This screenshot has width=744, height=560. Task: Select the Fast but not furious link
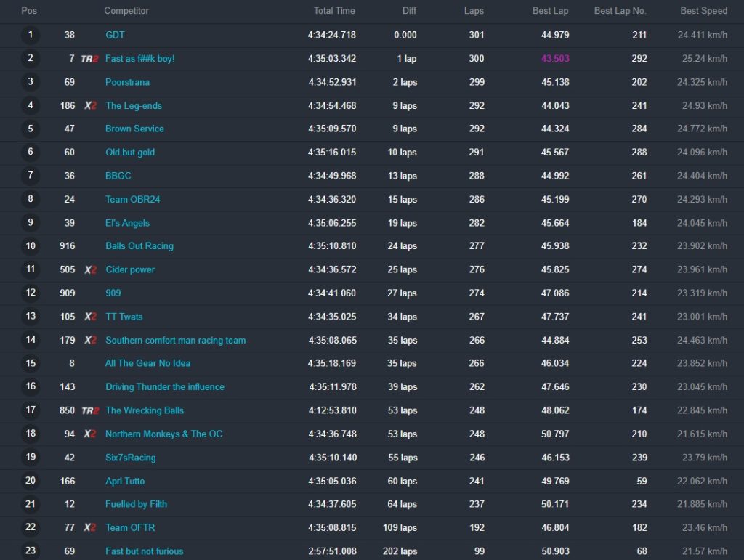tap(145, 551)
